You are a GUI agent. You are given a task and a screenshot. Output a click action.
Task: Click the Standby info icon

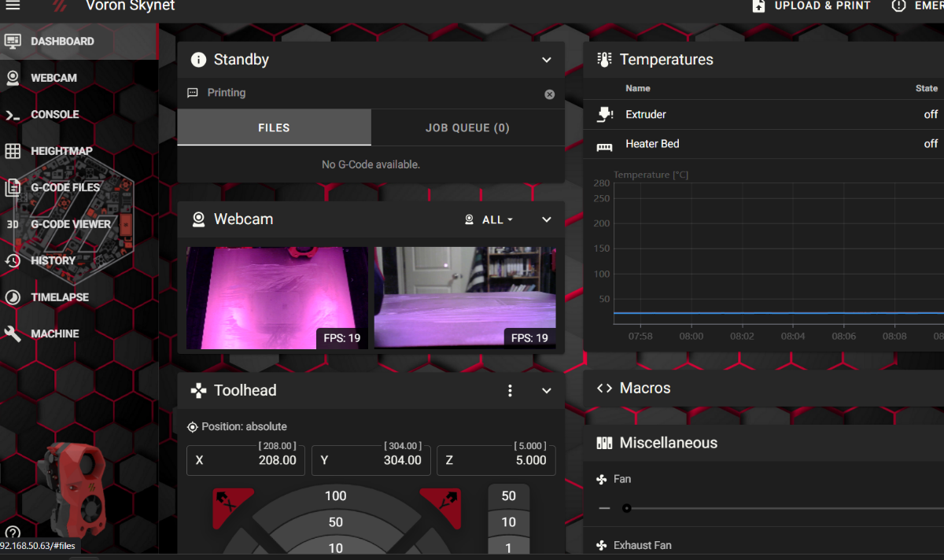point(199,60)
